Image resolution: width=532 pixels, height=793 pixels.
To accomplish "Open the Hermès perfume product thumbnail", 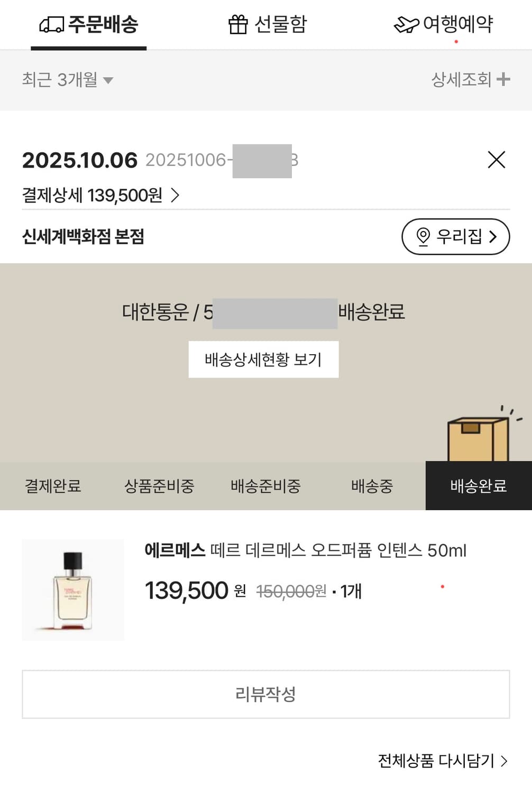I will [x=73, y=589].
